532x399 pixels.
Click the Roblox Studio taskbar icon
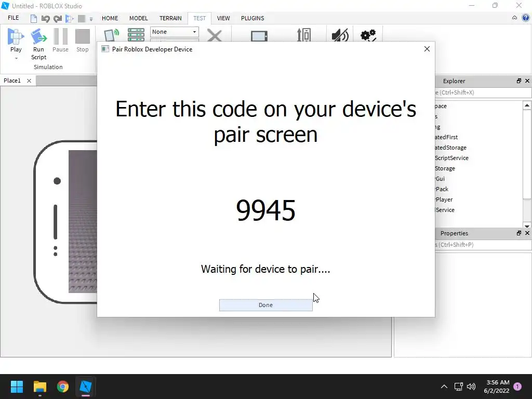pyautogui.click(x=86, y=387)
